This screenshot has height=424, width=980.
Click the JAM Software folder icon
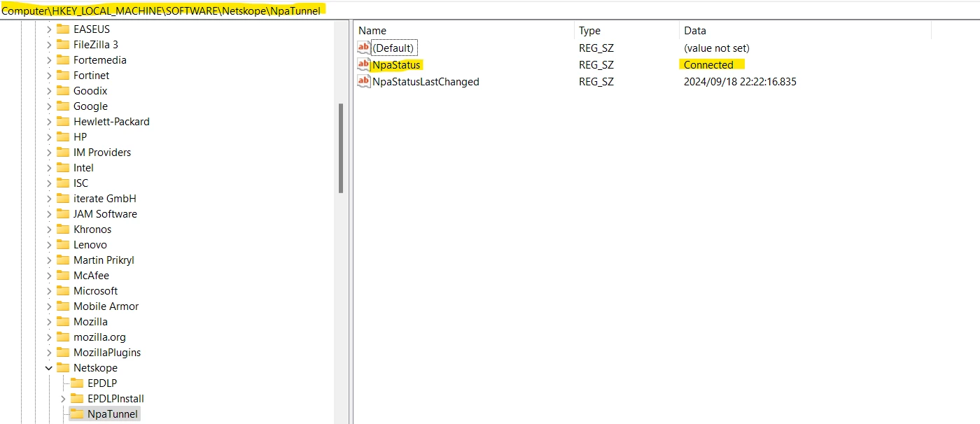[63, 214]
